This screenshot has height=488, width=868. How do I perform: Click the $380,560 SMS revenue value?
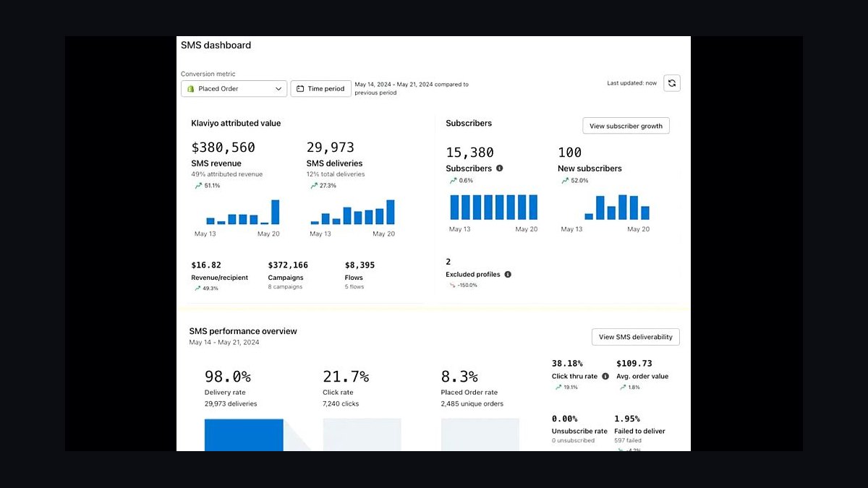[x=224, y=147]
